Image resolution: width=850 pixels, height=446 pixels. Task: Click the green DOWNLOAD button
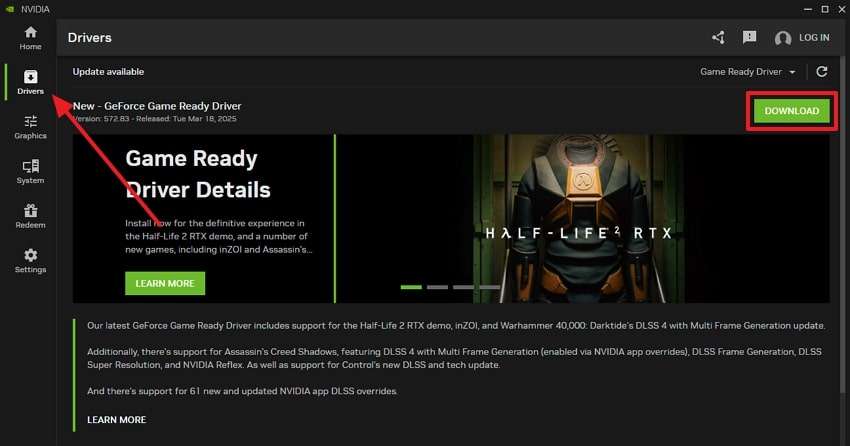click(x=791, y=111)
